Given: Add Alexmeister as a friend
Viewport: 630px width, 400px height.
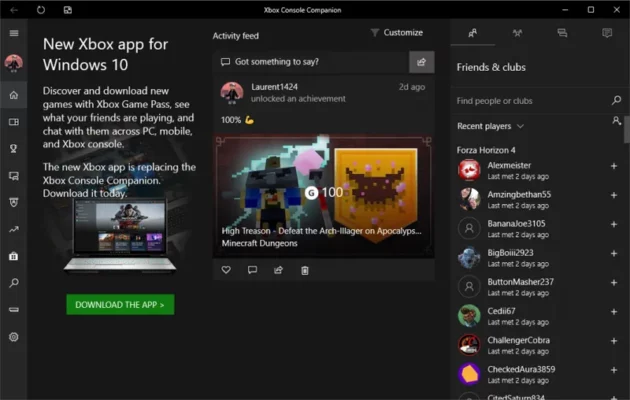Looking at the screenshot, I should pos(613,166).
